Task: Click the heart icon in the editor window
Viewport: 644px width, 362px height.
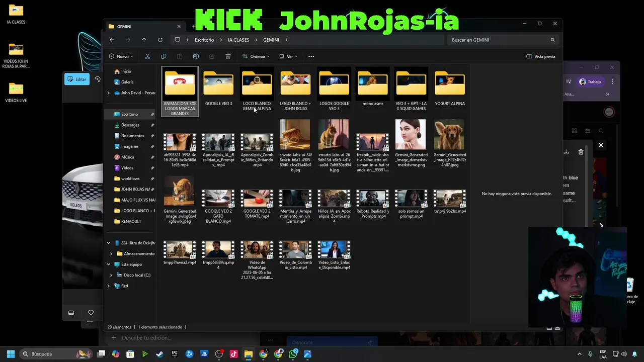Action: pyautogui.click(x=91, y=313)
